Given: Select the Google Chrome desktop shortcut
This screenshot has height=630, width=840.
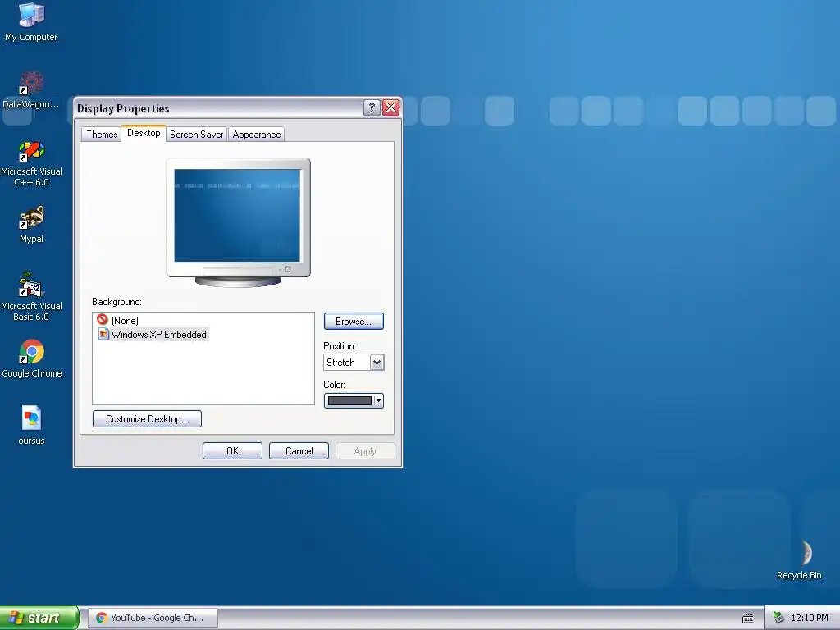Looking at the screenshot, I should (31, 358).
